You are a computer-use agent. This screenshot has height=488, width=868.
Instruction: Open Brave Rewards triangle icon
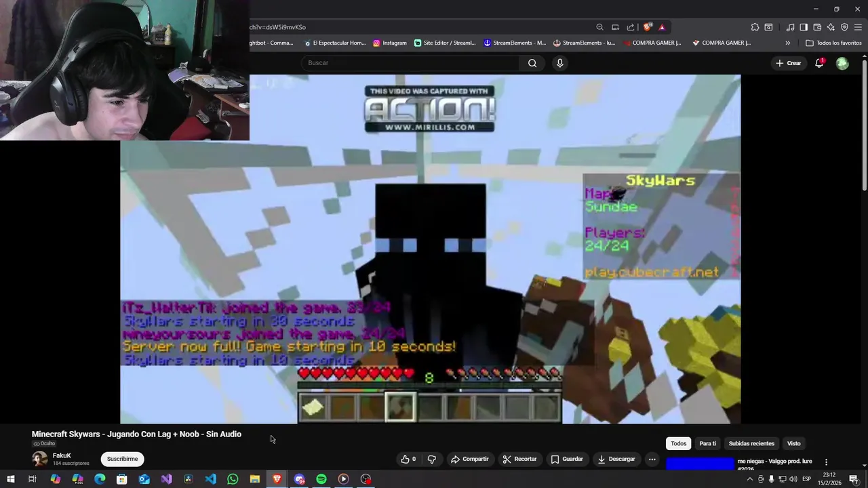pos(662,27)
